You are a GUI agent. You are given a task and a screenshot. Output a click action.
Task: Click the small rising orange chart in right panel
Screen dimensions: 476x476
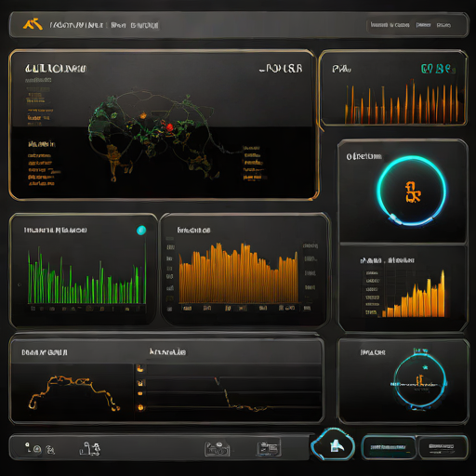[x=414, y=295]
